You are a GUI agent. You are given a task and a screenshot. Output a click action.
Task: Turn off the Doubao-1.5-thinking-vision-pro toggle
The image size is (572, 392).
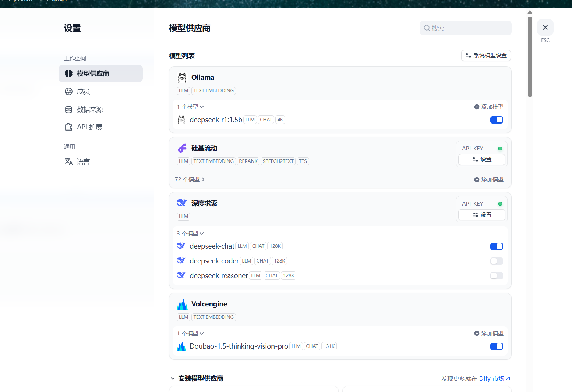pos(497,346)
